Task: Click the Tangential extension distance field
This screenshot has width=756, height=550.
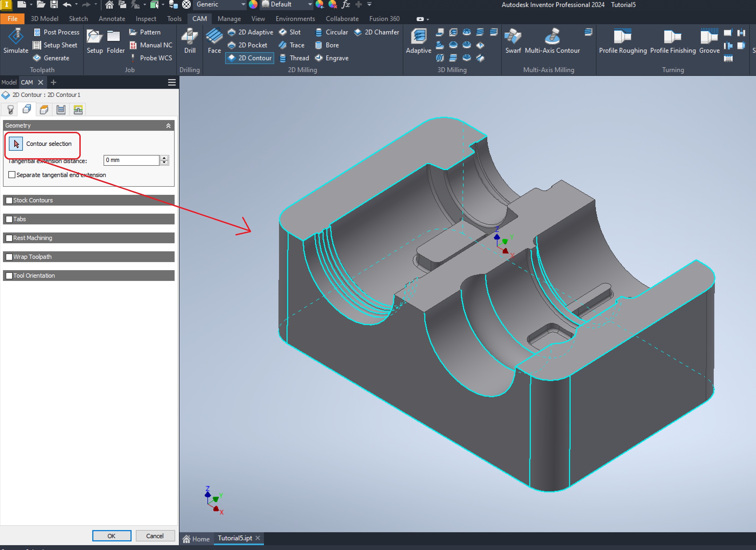Action: pyautogui.click(x=131, y=160)
